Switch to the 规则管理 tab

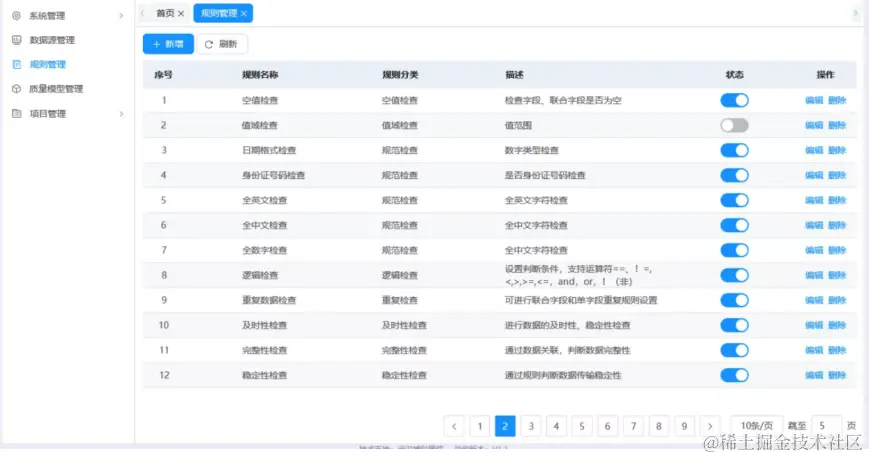(223, 13)
